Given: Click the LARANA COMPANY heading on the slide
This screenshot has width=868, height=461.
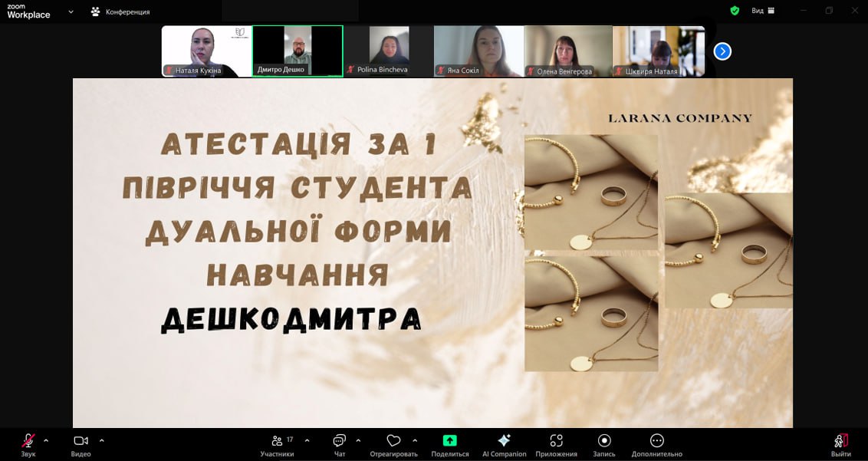Looking at the screenshot, I should point(680,118).
